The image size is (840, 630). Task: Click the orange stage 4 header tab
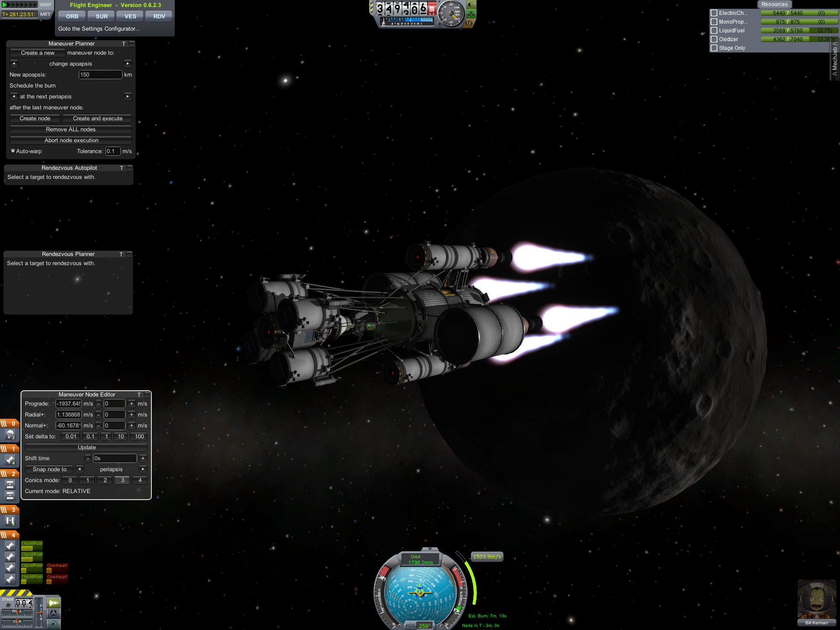[x=9, y=535]
